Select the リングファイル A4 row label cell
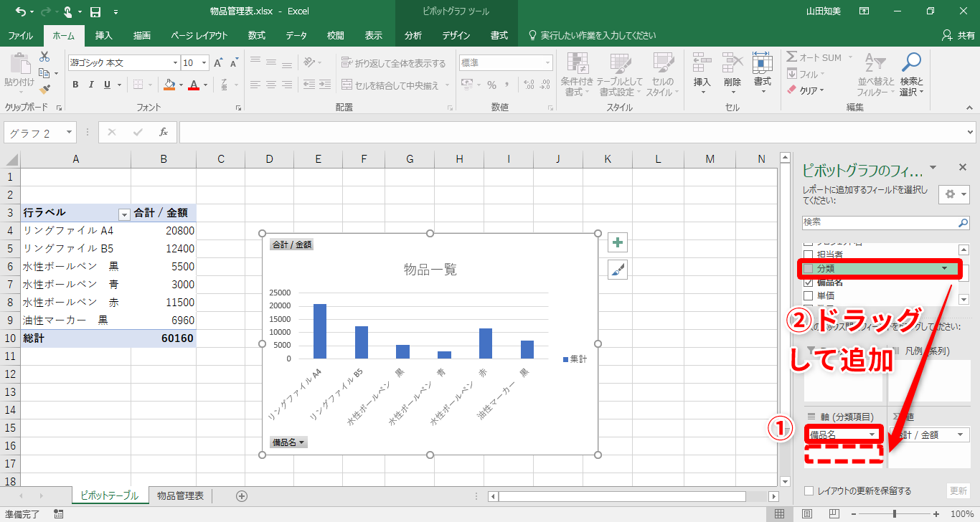 76,231
